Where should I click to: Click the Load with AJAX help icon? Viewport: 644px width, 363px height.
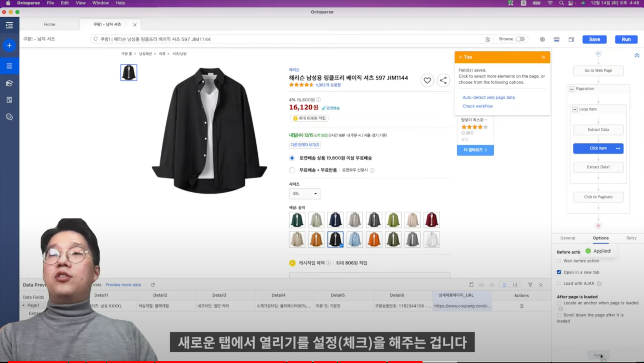click(x=599, y=283)
